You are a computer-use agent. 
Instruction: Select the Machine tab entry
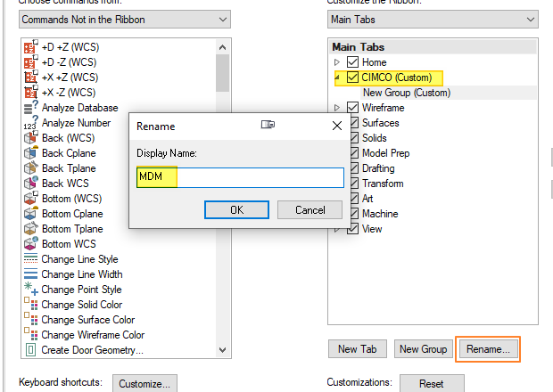380,214
